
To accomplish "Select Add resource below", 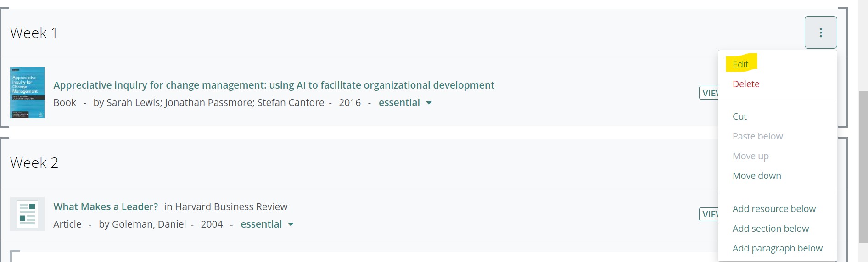I will click(774, 209).
